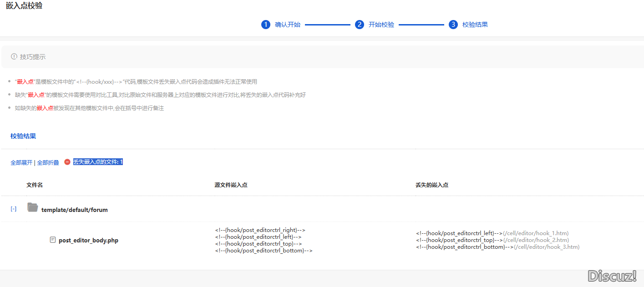The height and width of the screenshot is (287, 644).
Task: Click the 源文件嵌入点 column header
Action: [231, 185]
